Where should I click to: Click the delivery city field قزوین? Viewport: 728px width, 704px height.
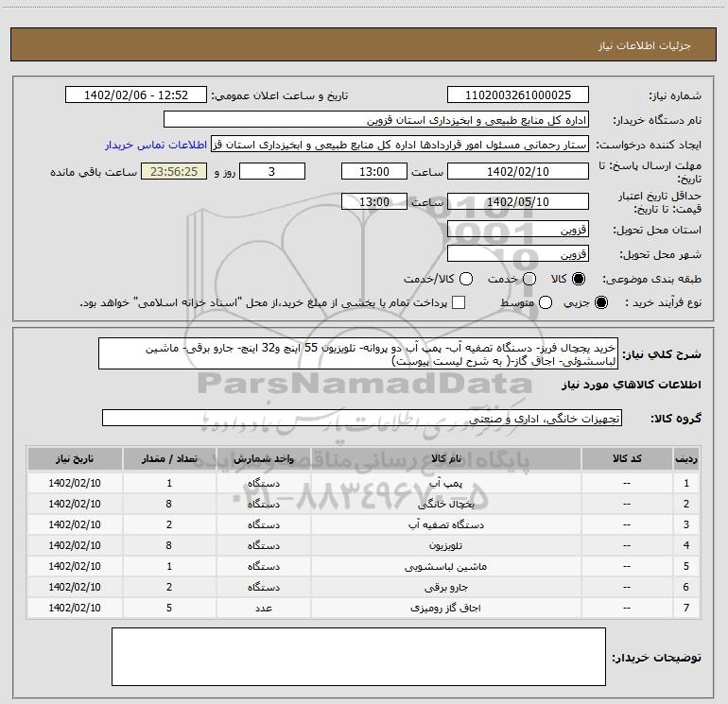518,254
